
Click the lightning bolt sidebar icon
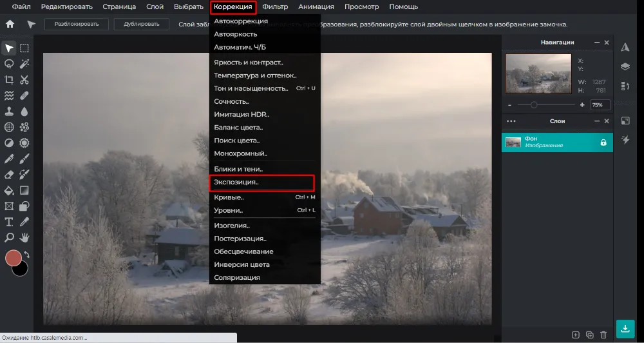(625, 140)
